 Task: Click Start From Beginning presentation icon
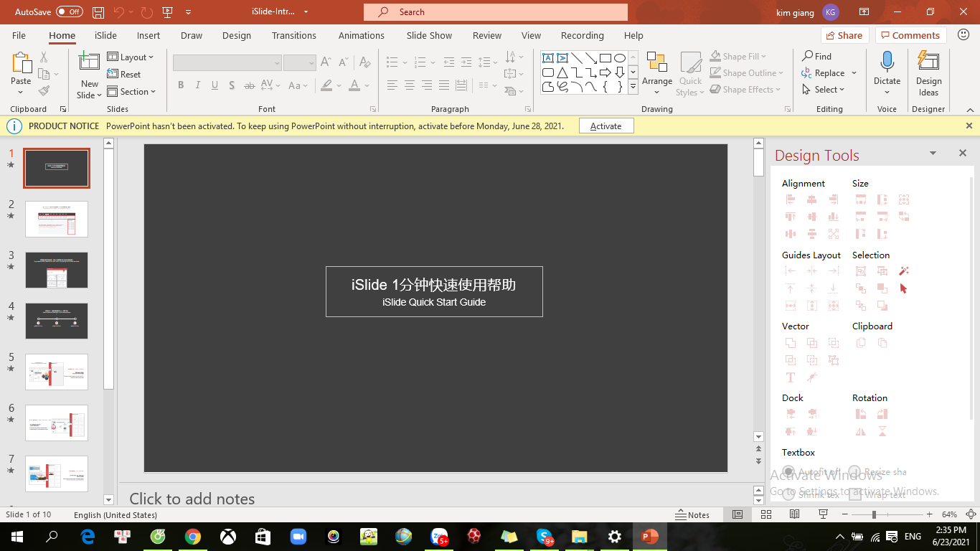tap(168, 12)
